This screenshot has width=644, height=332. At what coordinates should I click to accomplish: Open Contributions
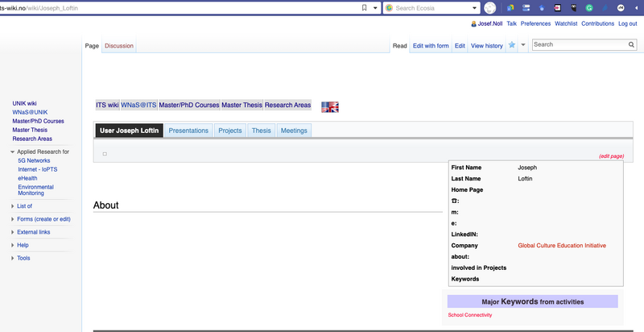597,24
